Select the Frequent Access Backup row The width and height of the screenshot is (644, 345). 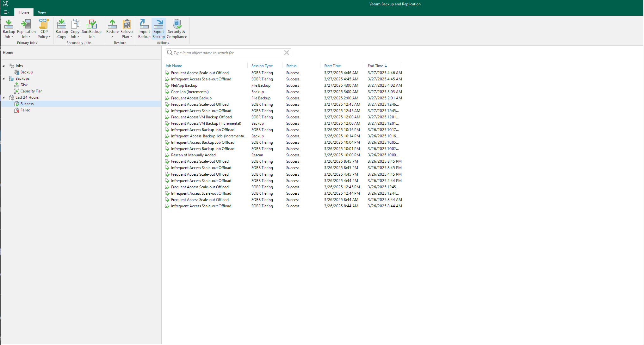(283, 98)
